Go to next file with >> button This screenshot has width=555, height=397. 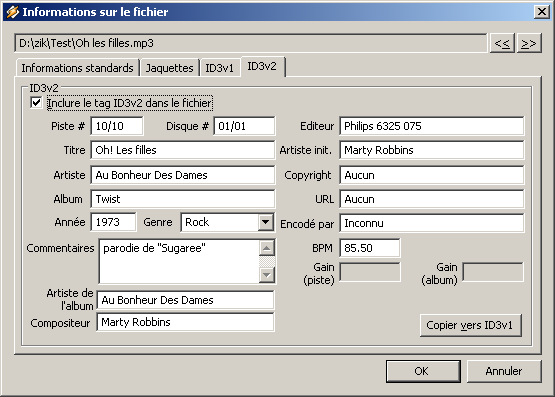click(x=529, y=43)
